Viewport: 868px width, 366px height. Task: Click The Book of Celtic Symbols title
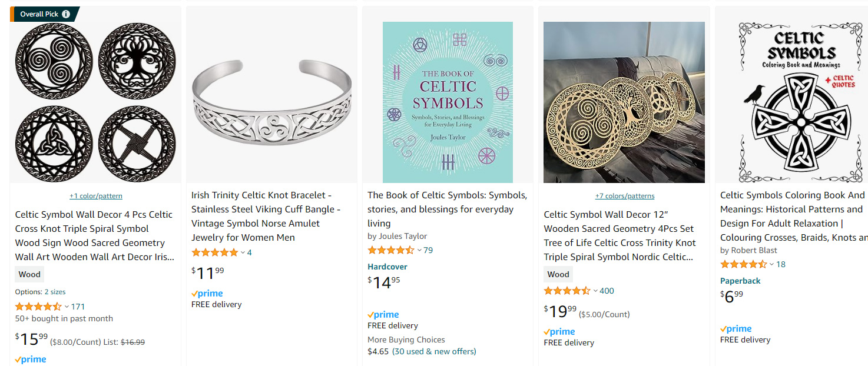(446, 209)
